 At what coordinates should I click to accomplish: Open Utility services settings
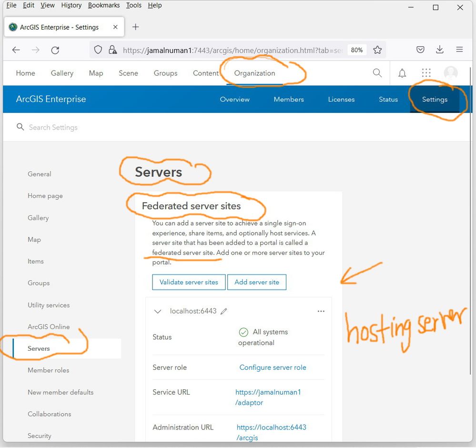pyautogui.click(x=49, y=305)
